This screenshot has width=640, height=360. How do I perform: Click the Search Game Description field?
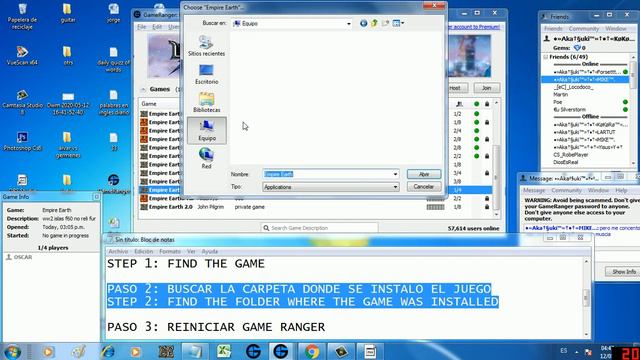coord(319,228)
